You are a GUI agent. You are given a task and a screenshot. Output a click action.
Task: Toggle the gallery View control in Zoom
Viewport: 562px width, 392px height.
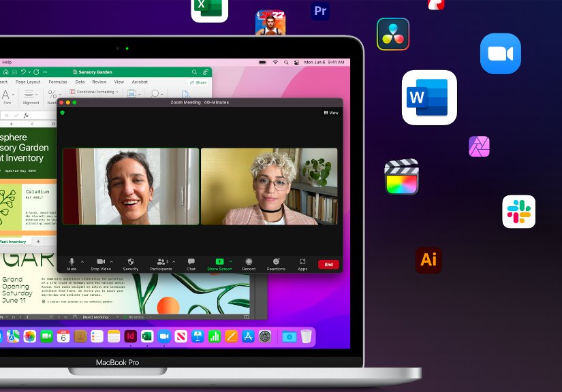click(x=331, y=112)
